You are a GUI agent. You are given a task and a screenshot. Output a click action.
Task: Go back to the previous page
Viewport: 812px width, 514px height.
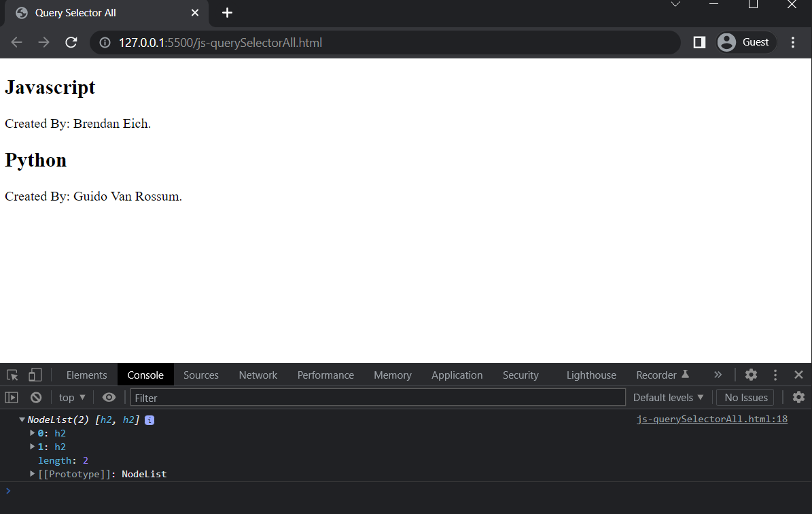pos(16,42)
